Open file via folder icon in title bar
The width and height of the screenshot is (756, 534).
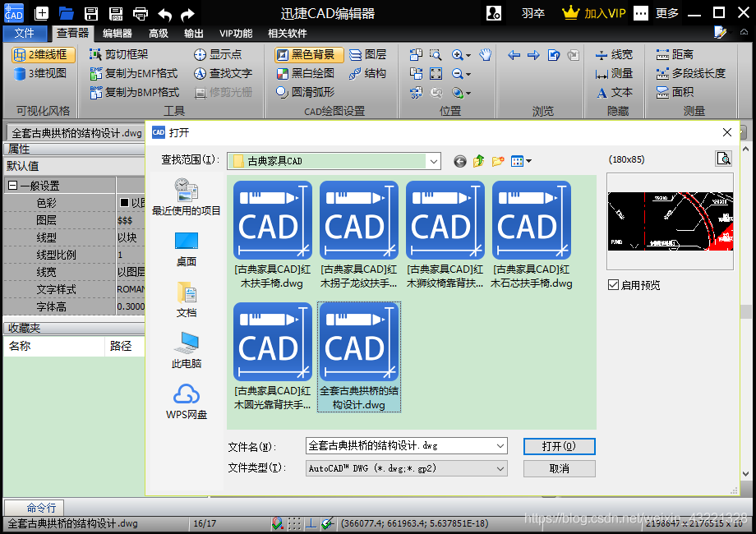click(66, 13)
